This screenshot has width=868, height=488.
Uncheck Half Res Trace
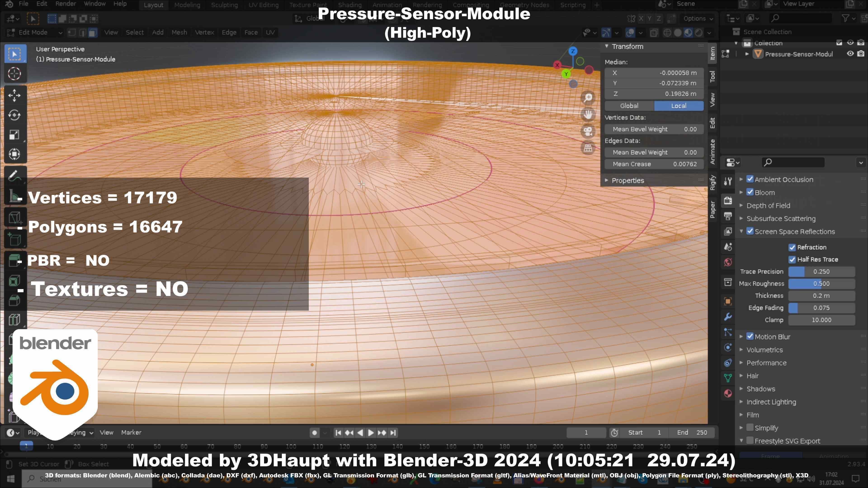792,260
